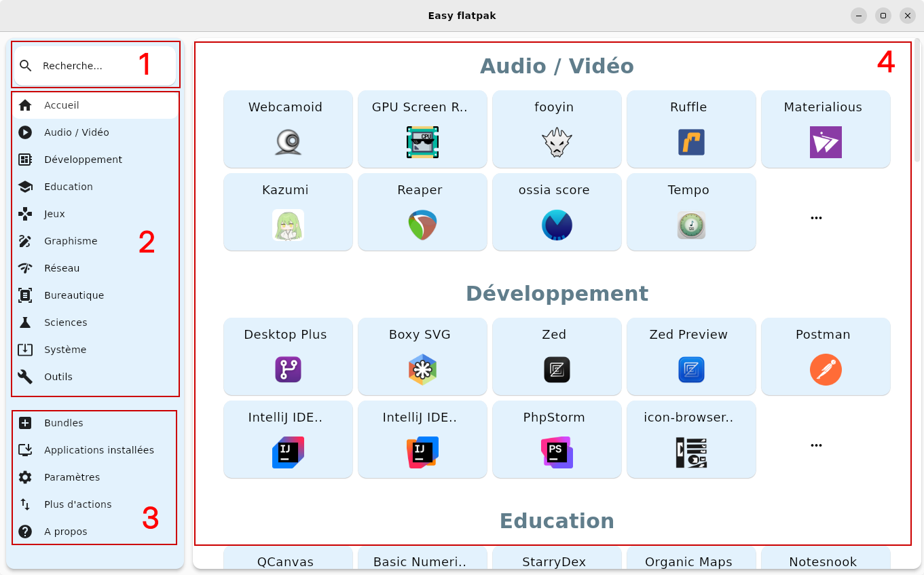Open the Notesnook app card
Image resolution: width=924 pixels, height=575 pixels.
[826, 558]
